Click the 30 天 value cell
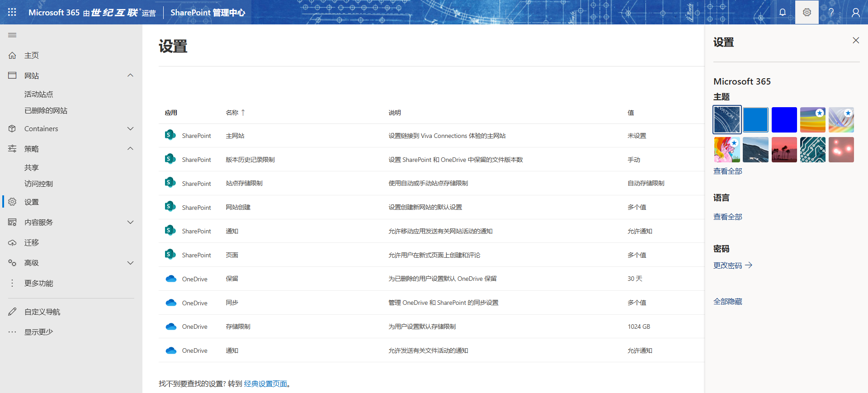Viewport: 868px width, 393px height. click(635, 279)
